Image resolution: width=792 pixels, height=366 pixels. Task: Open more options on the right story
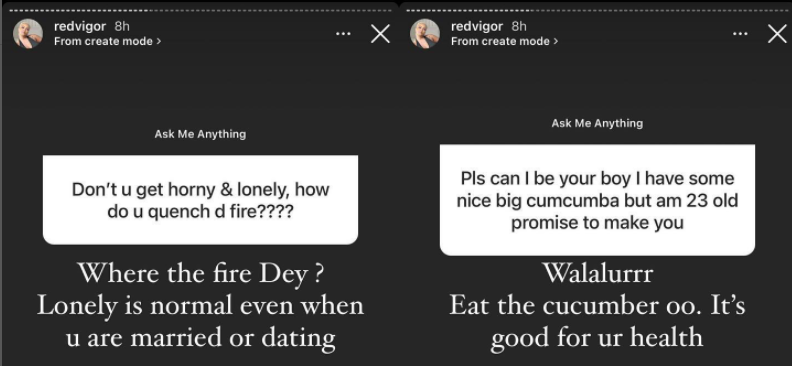coord(740,34)
